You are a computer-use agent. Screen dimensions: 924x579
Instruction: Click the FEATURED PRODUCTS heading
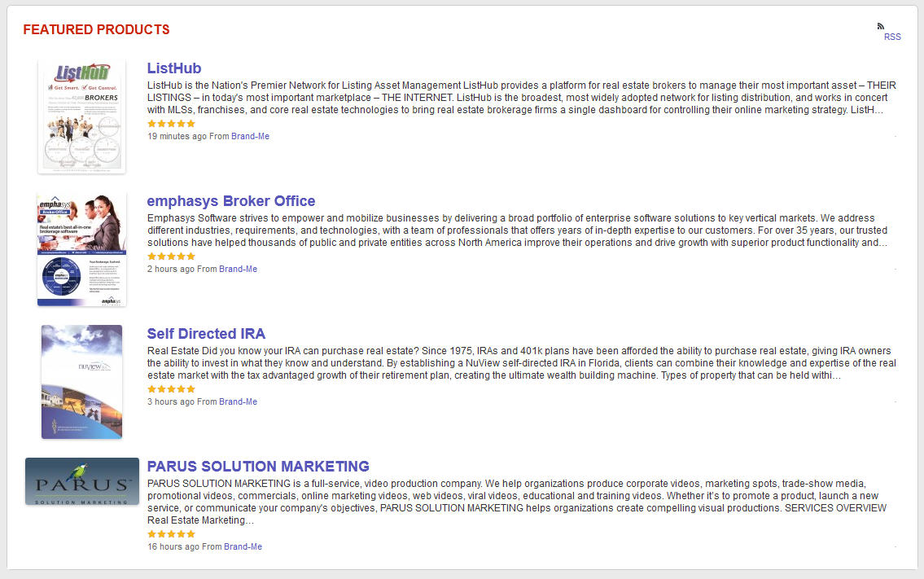pyautogui.click(x=96, y=30)
